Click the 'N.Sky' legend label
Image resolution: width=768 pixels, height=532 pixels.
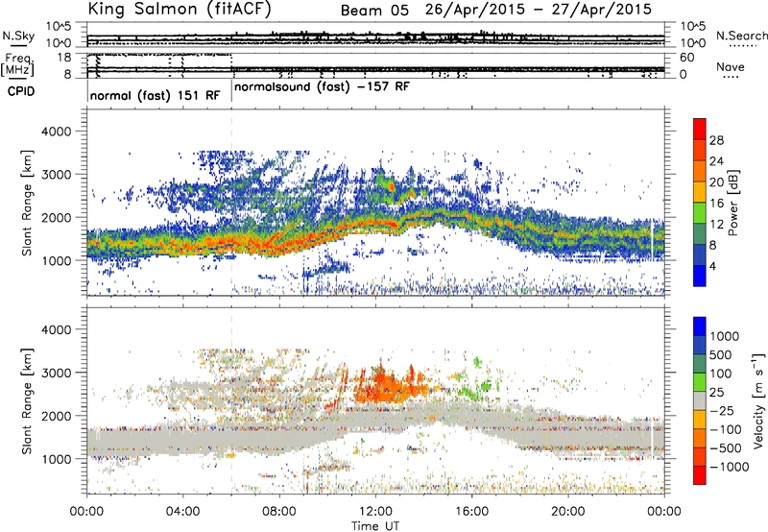[18, 36]
